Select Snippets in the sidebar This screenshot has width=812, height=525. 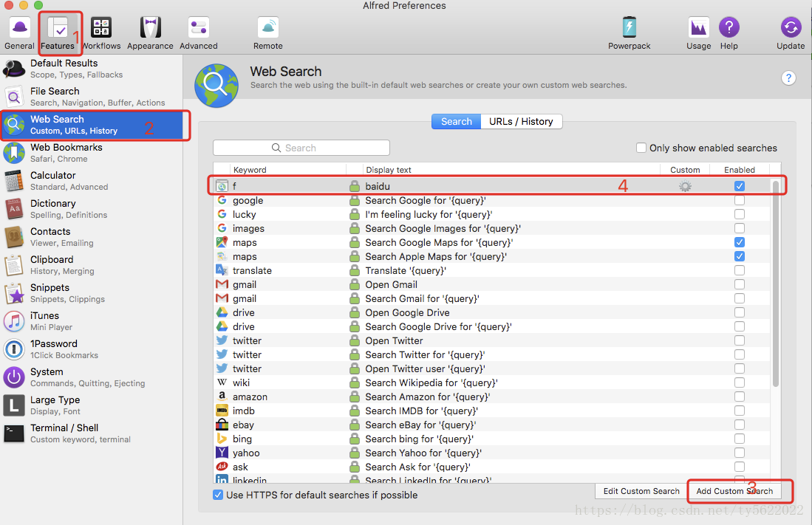tap(91, 293)
